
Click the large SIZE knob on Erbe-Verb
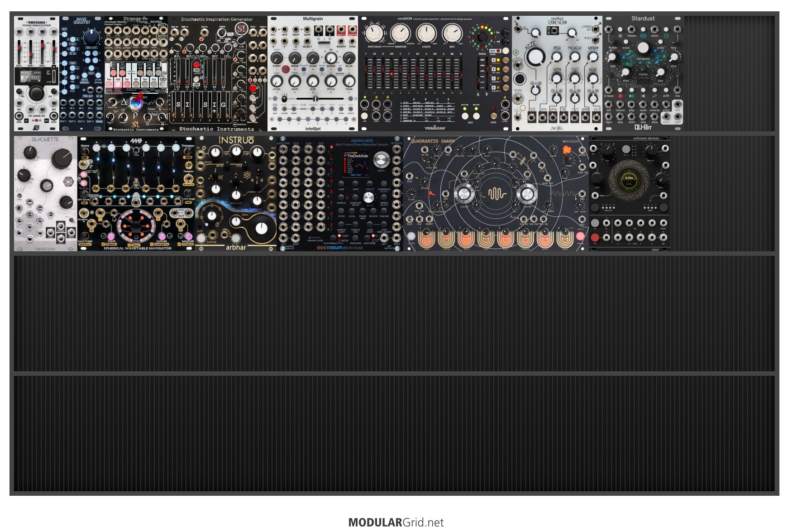pos(535,57)
